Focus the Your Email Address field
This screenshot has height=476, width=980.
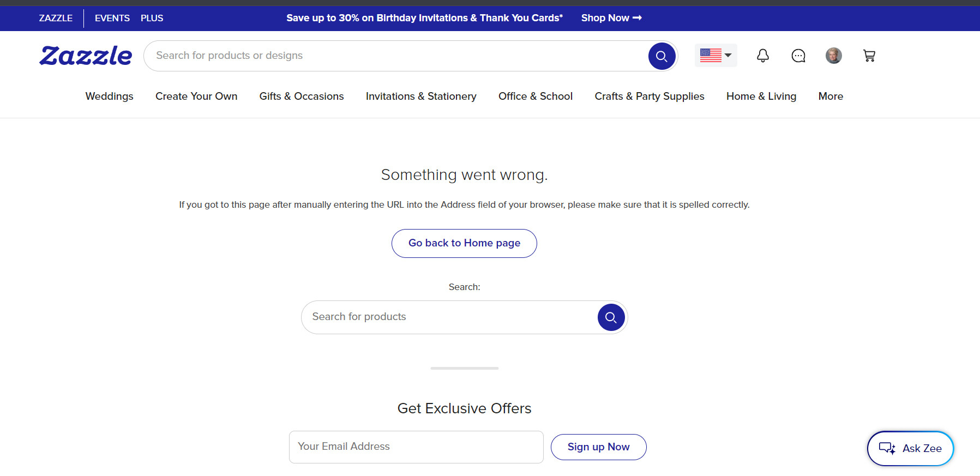point(416,447)
